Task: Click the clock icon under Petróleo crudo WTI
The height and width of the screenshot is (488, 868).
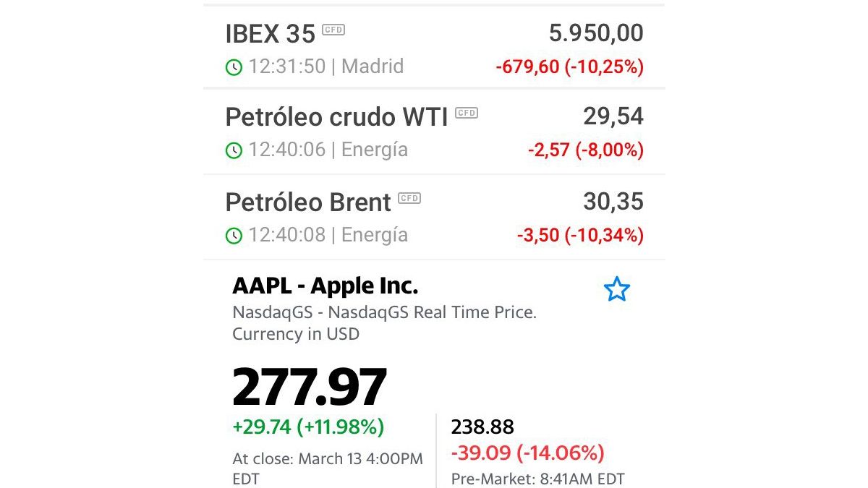Action: pos(234,150)
